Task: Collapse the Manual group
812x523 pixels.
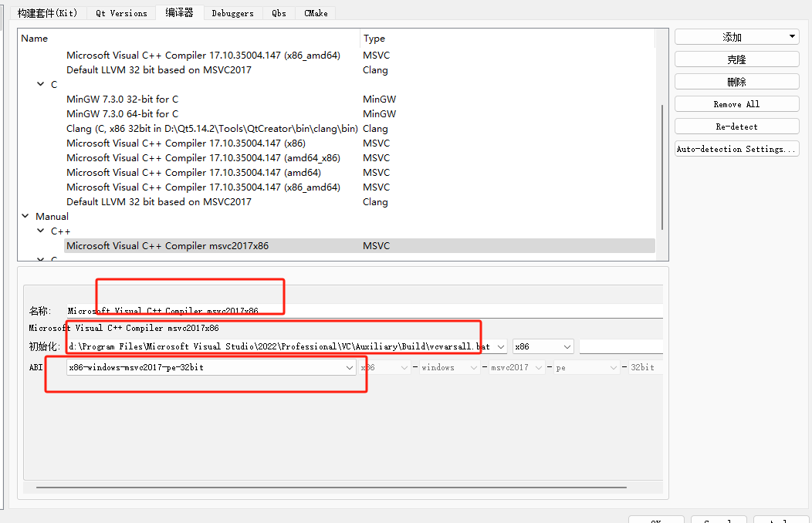Action: [x=25, y=216]
